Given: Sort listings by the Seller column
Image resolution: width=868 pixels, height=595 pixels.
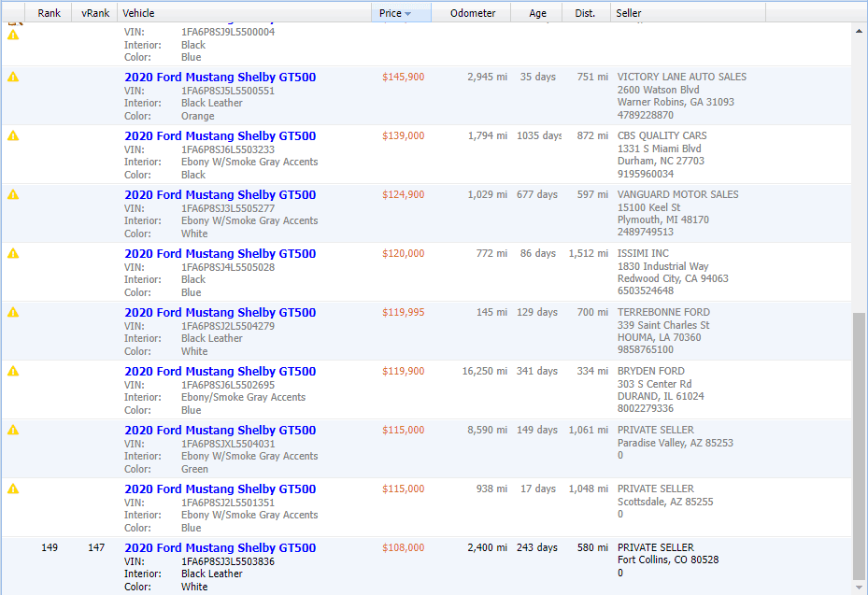Looking at the screenshot, I should click(688, 13).
